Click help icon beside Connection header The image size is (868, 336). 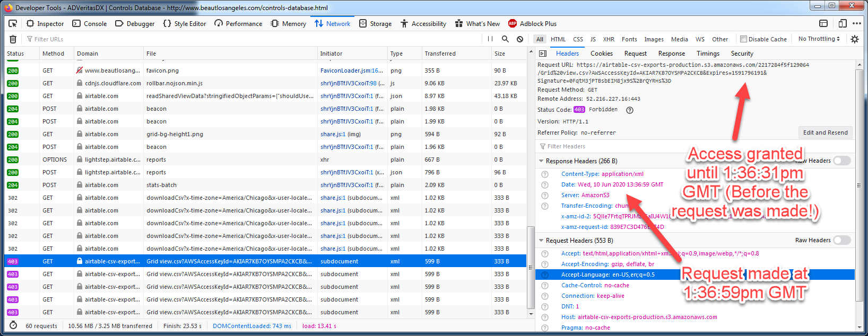click(x=544, y=296)
